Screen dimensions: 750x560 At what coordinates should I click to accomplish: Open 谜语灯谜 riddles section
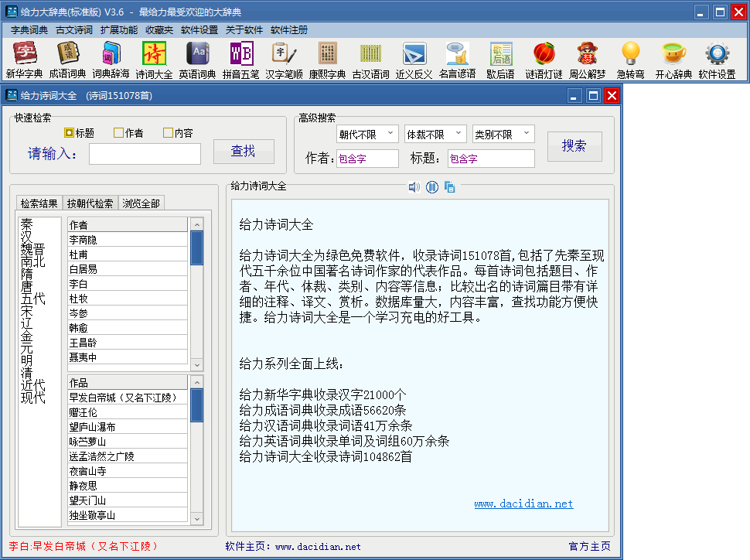coord(544,60)
